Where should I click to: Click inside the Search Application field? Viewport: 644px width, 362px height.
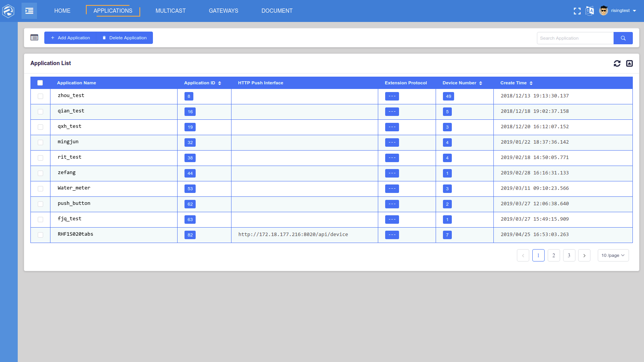574,38
